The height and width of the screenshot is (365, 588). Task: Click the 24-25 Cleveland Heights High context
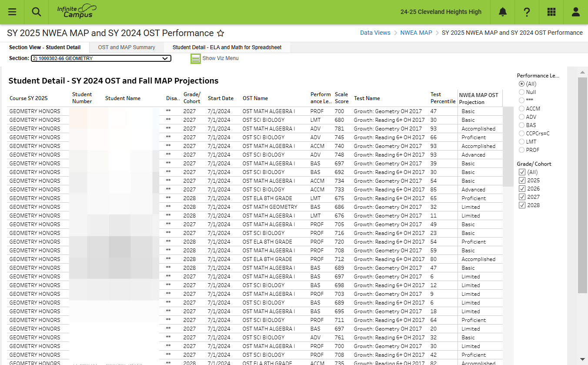click(441, 12)
